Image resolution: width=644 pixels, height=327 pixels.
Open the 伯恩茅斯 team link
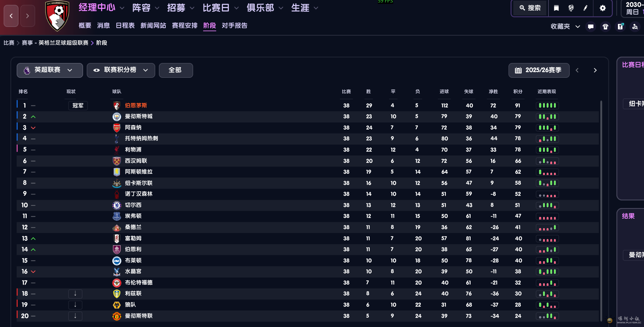pos(136,105)
